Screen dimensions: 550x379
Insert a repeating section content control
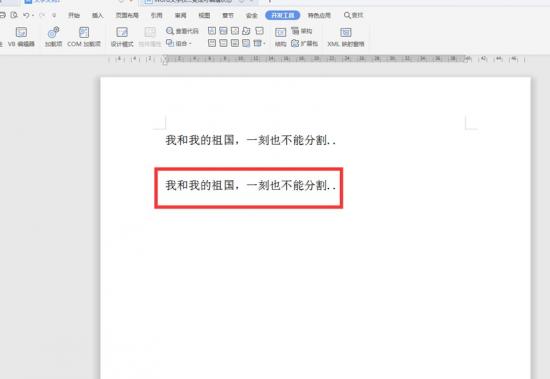click(x=247, y=43)
